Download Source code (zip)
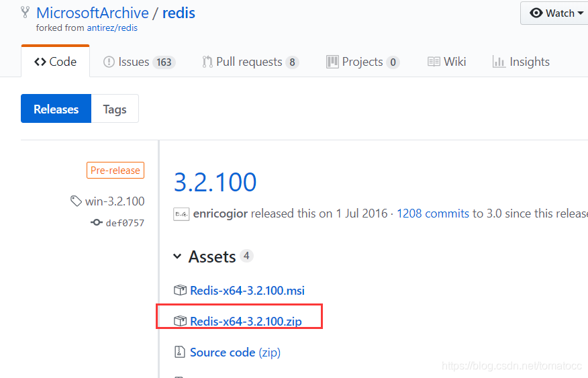The height and width of the screenshot is (378, 588). pos(235,352)
